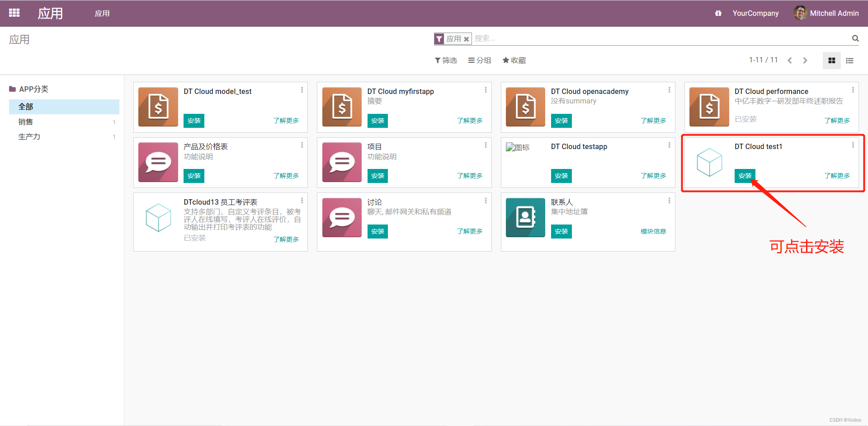This screenshot has width=868, height=426.
Task: Install DT Cloud test1 via 安装 button
Action: pos(745,176)
